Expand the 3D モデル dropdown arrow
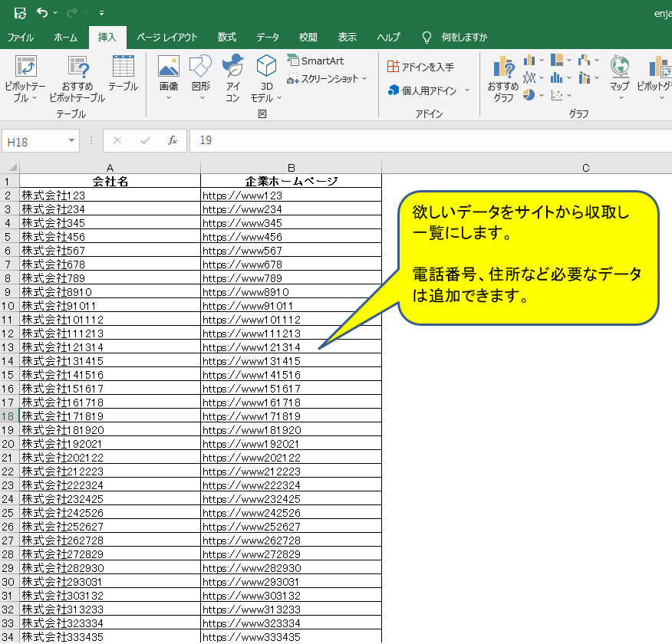Screen dimensions: 672x644 click(279, 98)
